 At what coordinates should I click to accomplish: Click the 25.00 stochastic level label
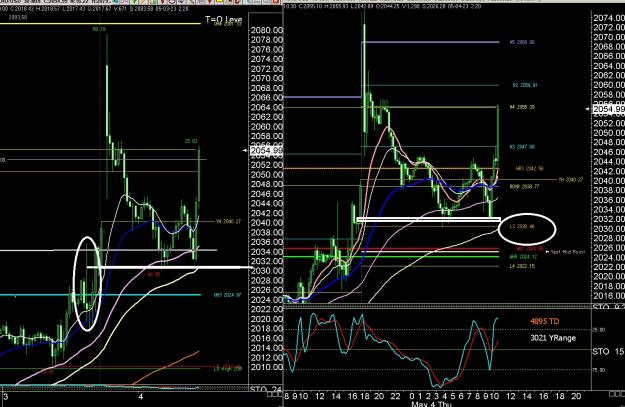600,330
